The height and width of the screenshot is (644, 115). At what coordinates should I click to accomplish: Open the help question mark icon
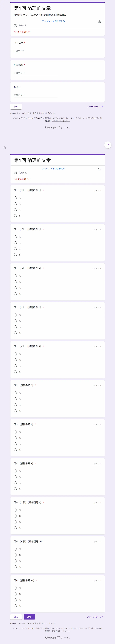coord(4,148)
